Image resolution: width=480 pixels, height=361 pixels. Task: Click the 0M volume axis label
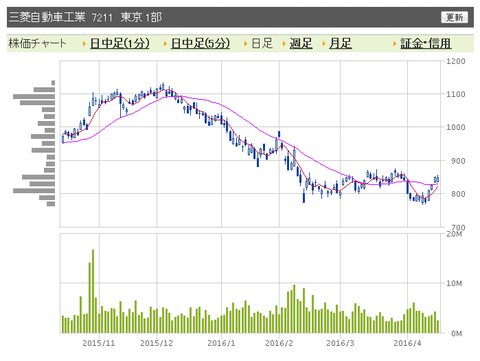457,334
